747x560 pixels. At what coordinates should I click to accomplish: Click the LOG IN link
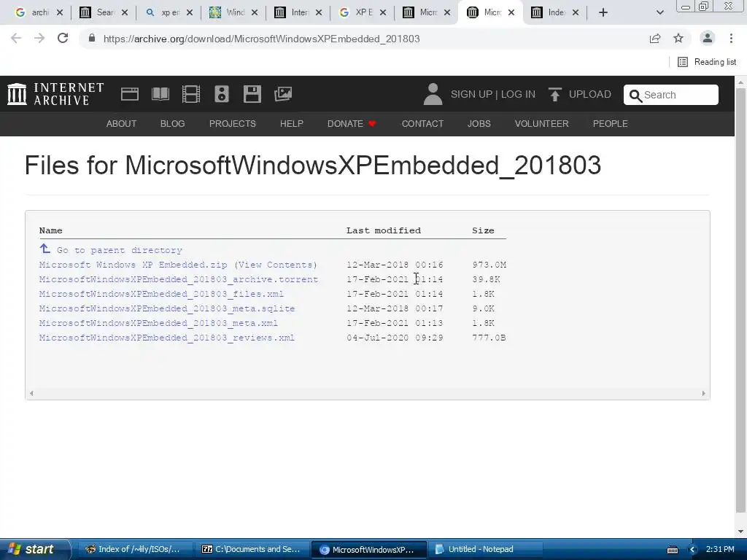pos(518,94)
